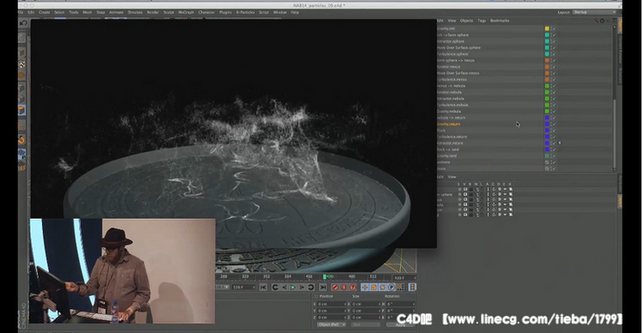This screenshot has height=333, width=644.
Task: Open the Size mode dropdown in Coordinates
Action: coord(365,324)
